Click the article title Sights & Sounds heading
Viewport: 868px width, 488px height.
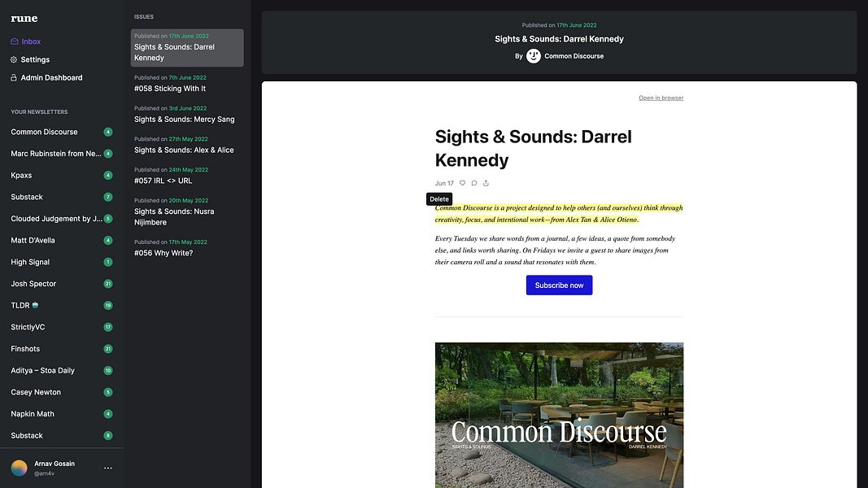click(533, 148)
